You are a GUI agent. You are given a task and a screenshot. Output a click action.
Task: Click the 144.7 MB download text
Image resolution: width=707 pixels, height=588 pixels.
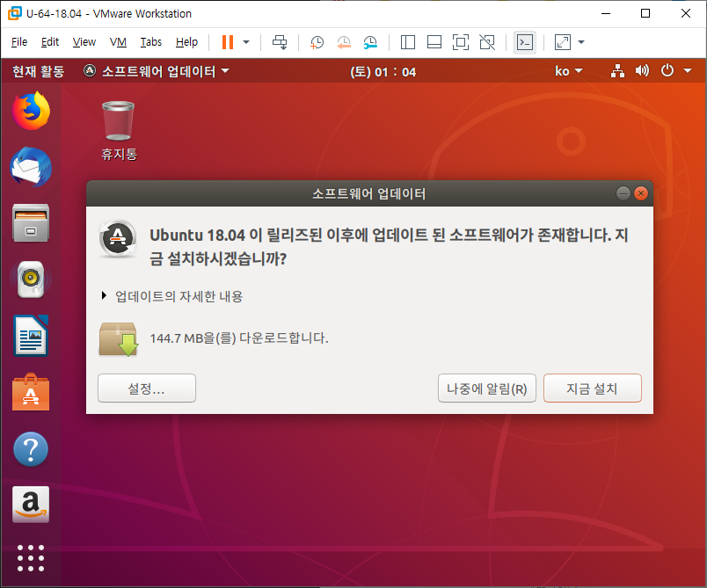pos(239,338)
